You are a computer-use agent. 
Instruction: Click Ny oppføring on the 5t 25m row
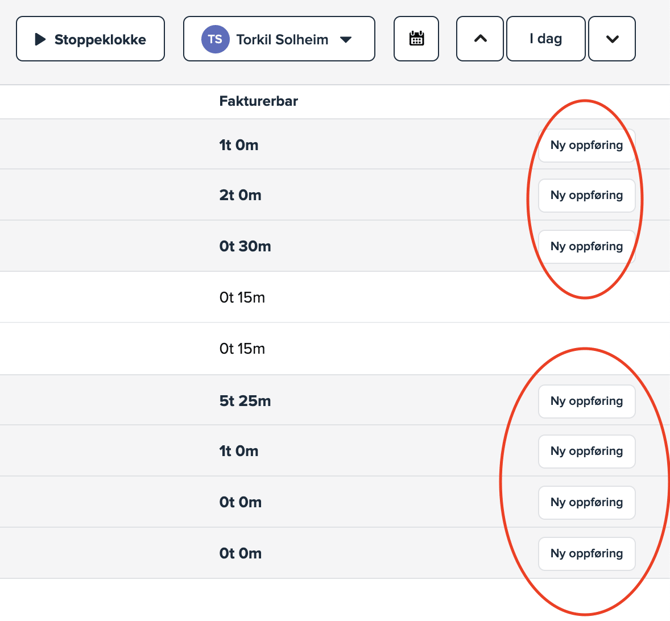(x=586, y=401)
